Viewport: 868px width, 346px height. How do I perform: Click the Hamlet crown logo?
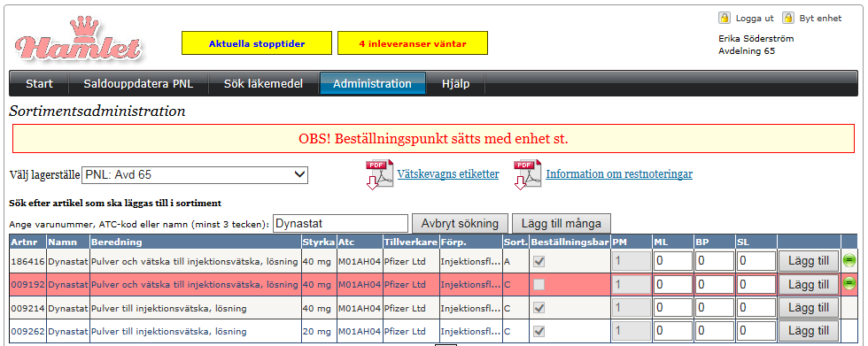pyautogui.click(x=78, y=40)
